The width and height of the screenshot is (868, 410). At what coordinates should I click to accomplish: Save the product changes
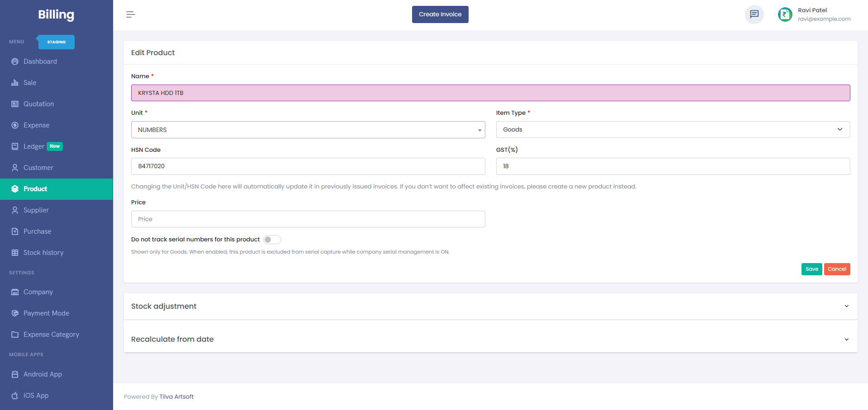pos(811,269)
